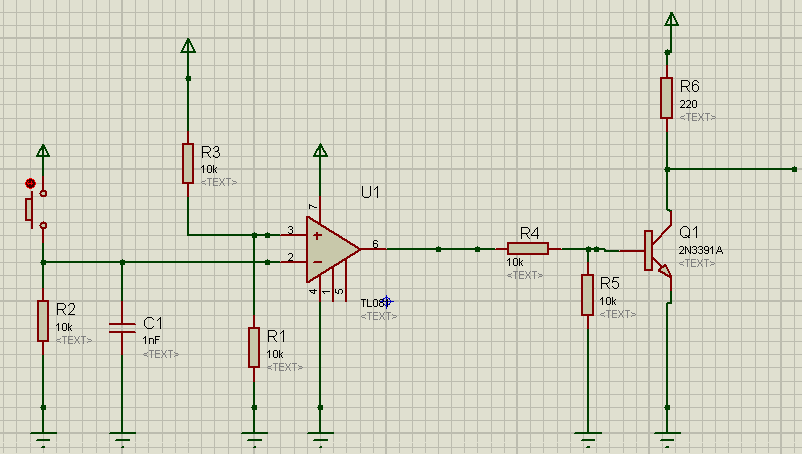Select capacitor C1 plates symbol
Screen dimensions: 802x454
click(122, 328)
